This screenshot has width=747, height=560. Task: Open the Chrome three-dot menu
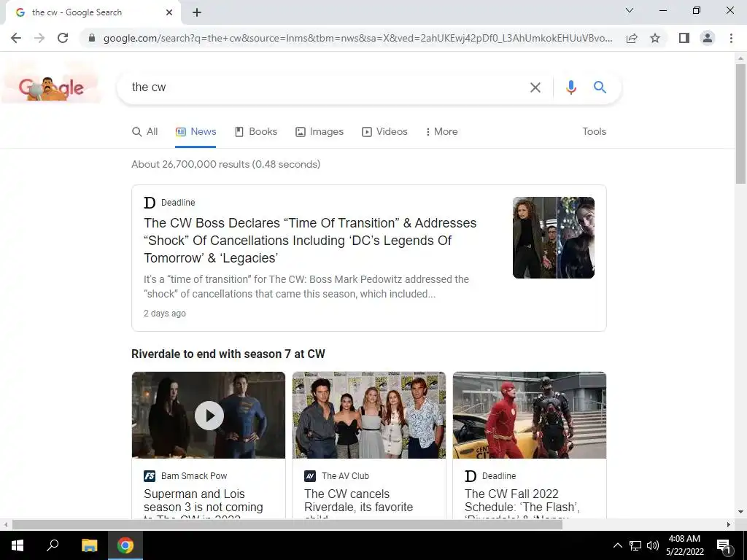(731, 38)
